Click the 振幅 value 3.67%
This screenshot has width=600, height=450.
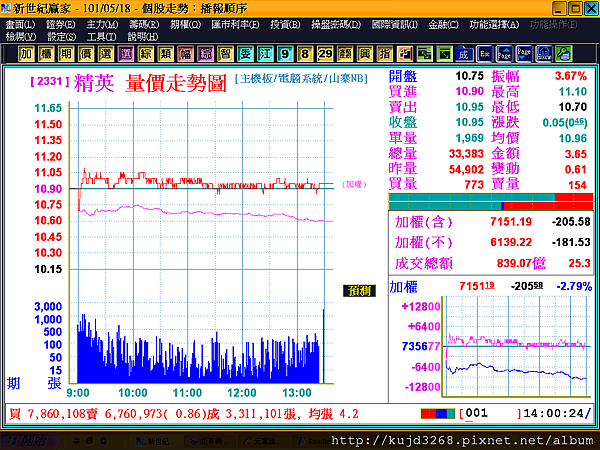(x=571, y=76)
